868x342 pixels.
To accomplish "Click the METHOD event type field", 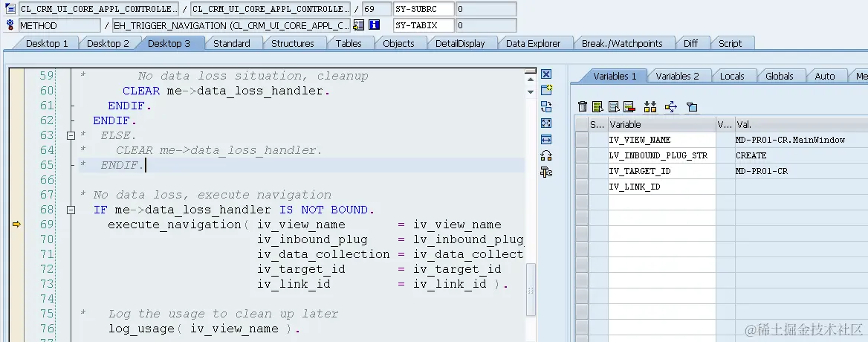I will click(x=59, y=25).
